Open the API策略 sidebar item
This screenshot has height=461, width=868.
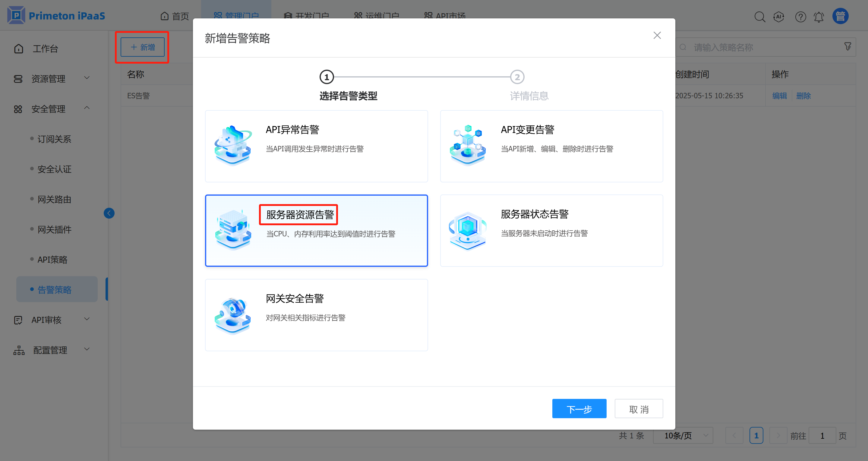(x=52, y=260)
